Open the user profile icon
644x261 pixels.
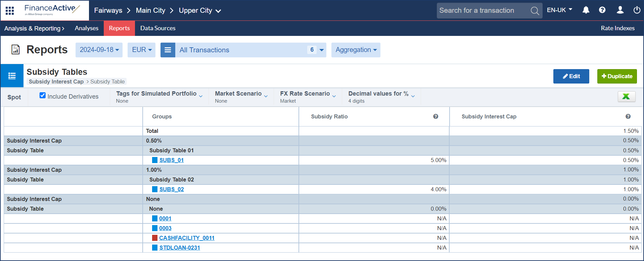point(620,10)
